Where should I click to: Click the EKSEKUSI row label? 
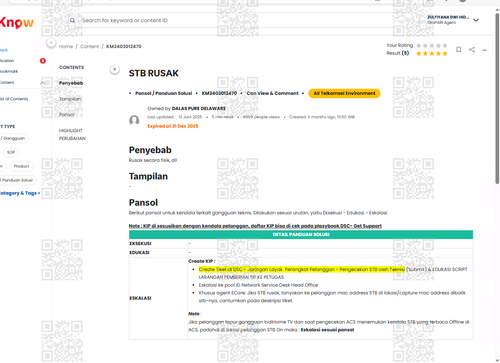pos(140,244)
